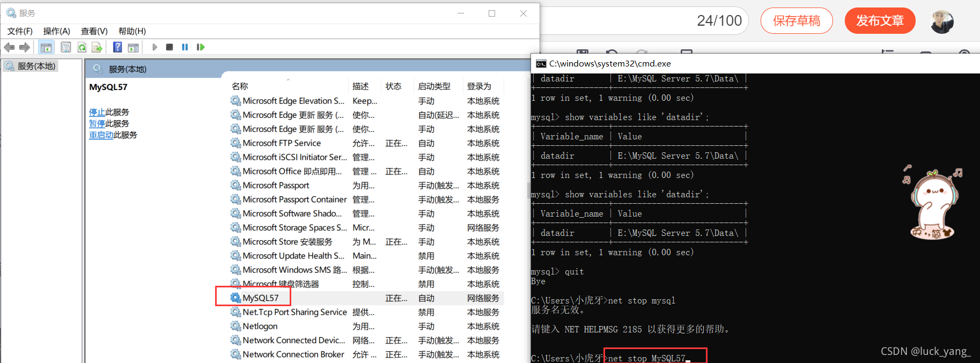Select the Microsoft Office 即点即用 service
980x363 pixels.
tap(366, 171)
